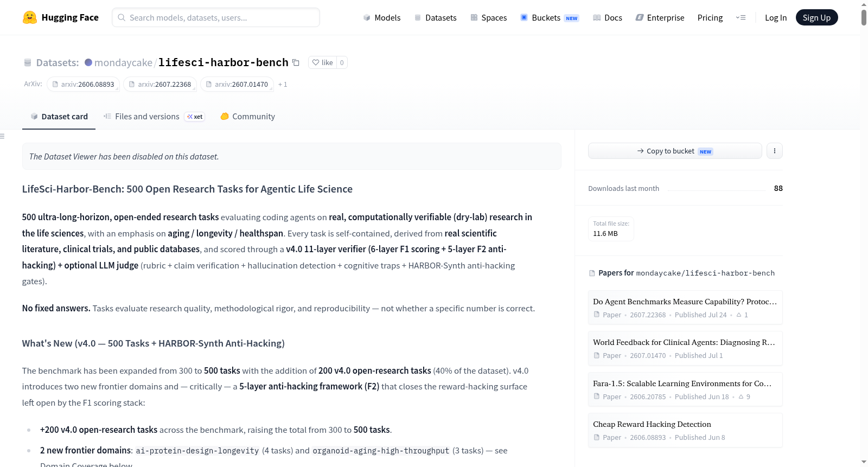Visit the Enterprise page
This screenshot has width=868, height=467.
[x=660, y=17]
